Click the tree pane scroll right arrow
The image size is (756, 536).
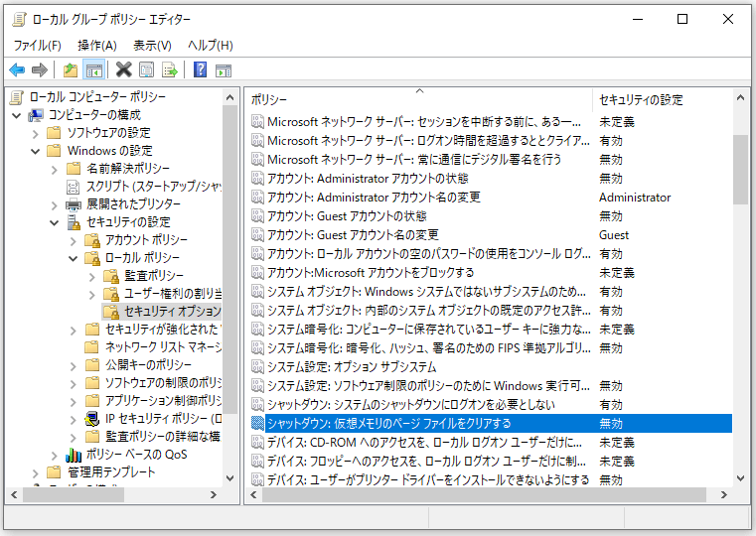(x=214, y=494)
